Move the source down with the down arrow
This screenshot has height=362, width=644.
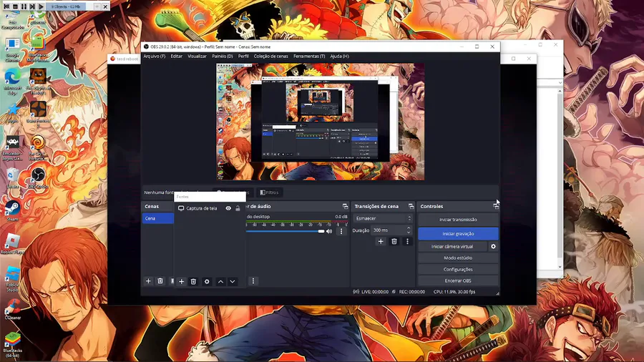(233, 282)
